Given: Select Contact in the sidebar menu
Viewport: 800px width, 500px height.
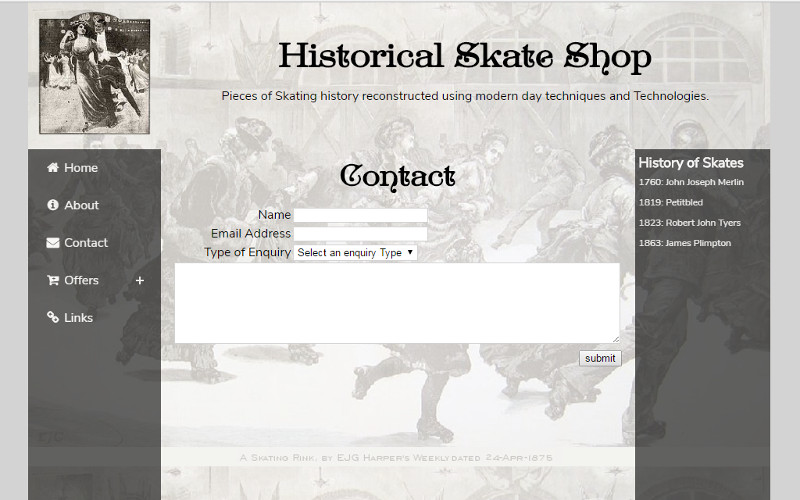Looking at the screenshot, I should [x=86, y=243].
